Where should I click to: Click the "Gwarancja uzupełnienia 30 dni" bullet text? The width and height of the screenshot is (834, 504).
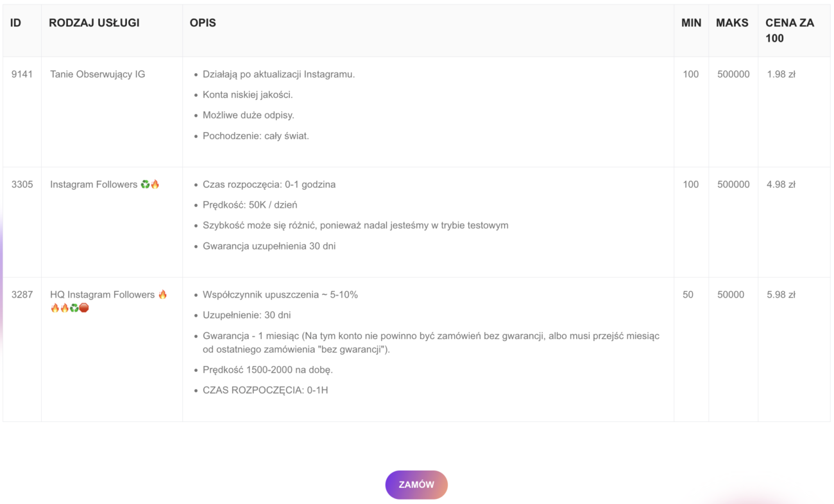click(x=269, y=246)
